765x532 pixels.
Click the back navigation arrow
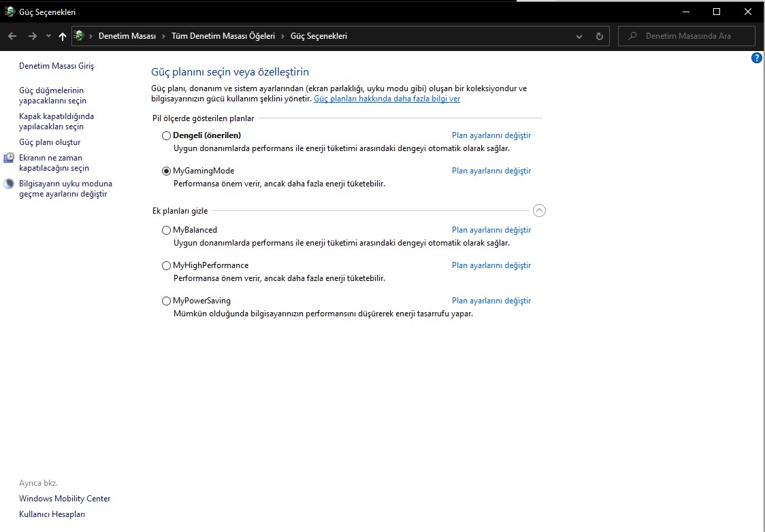pyautogui.click(x=12, y=36)
